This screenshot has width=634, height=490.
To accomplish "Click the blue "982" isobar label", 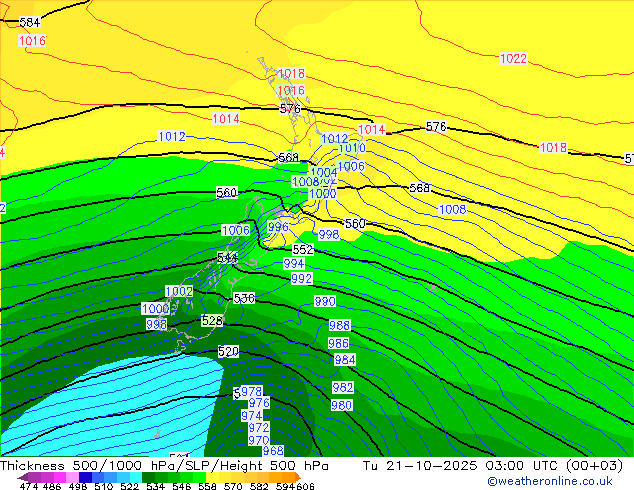I will pyautogui.click(x=343, y=387).
